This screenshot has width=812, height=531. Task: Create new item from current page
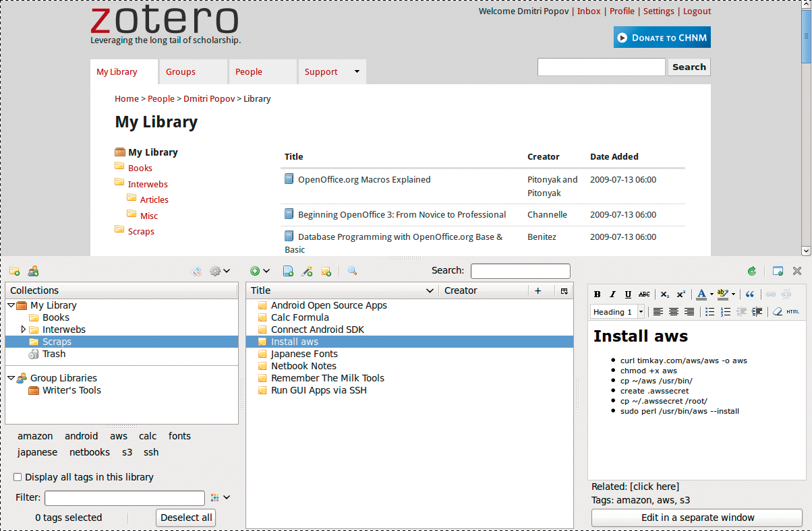coord(288,271)
